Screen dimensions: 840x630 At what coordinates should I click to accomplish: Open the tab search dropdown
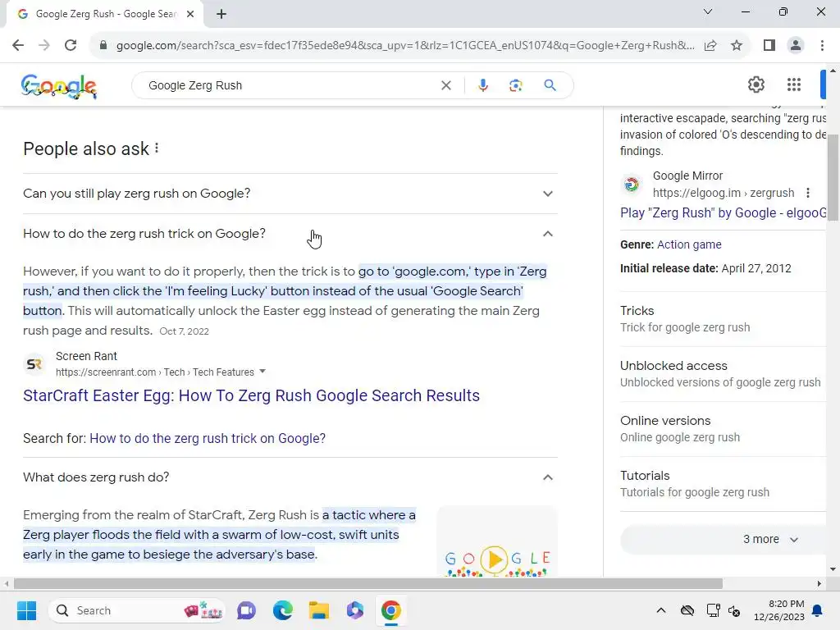tap(708, 11)
